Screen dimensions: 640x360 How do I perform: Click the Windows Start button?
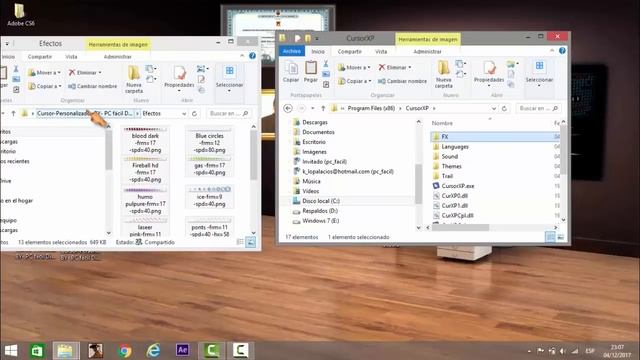11,350
